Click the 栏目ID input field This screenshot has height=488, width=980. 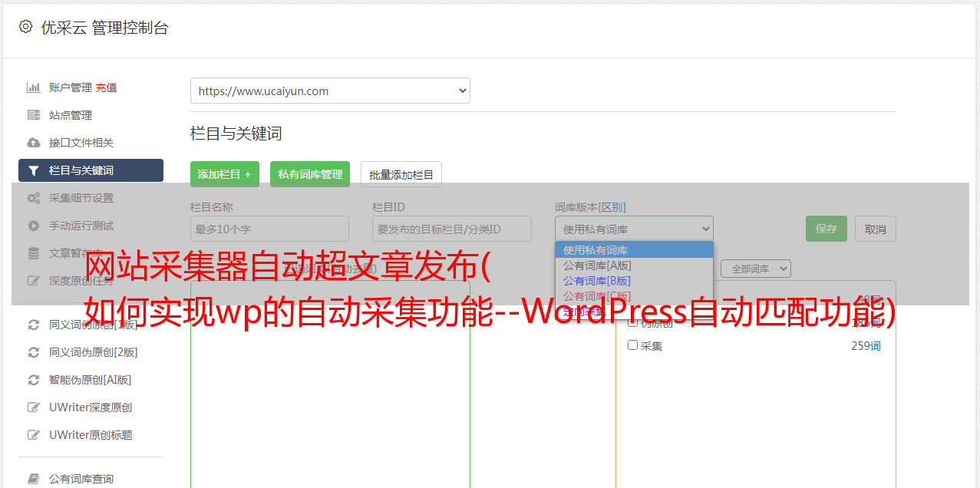(452, 229)
